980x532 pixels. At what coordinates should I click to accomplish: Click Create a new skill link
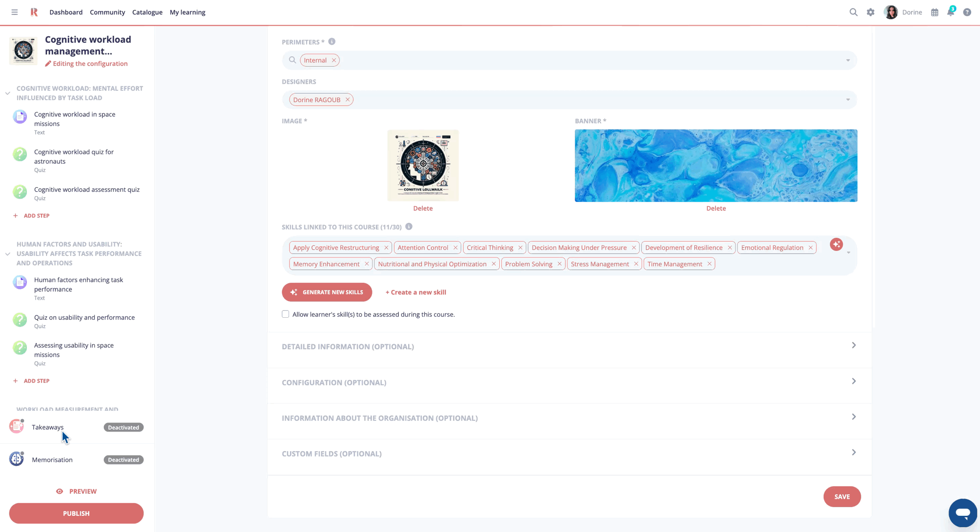(416, 292)
